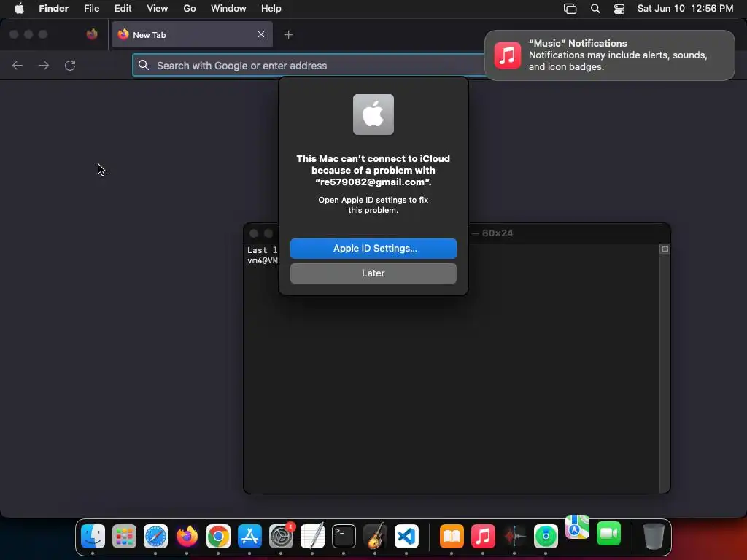Screen dimensions: 747x560
Task: Open Music app in the dock
Action: coord(483,536)
